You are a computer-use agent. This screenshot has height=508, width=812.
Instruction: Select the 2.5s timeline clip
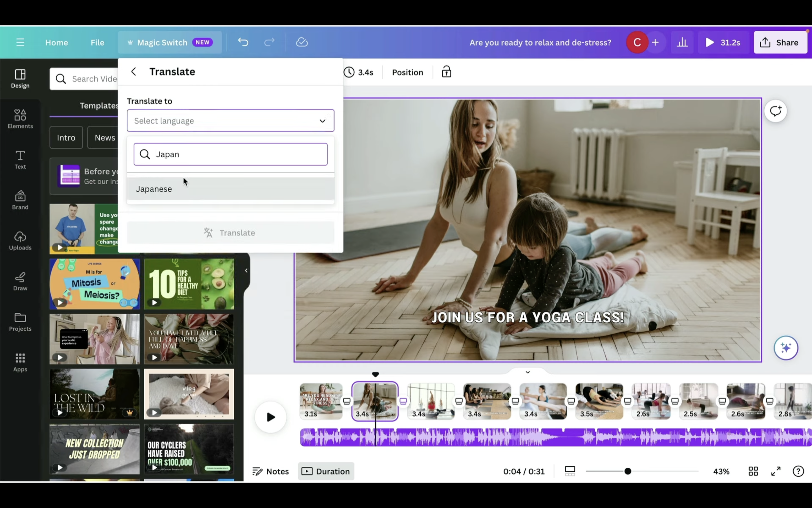[698, 401]
